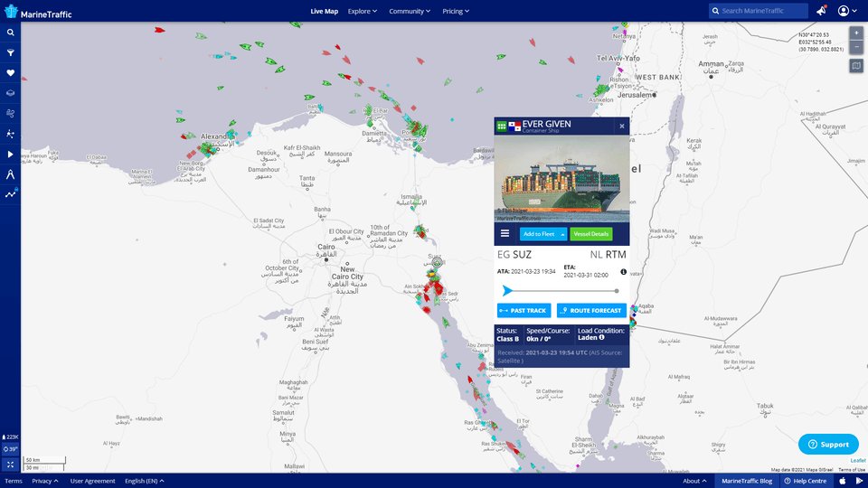Screen dimensions: 868x488
Task: Expand the Add to Fleet dropdown arrow
Action: coord(562,234)
